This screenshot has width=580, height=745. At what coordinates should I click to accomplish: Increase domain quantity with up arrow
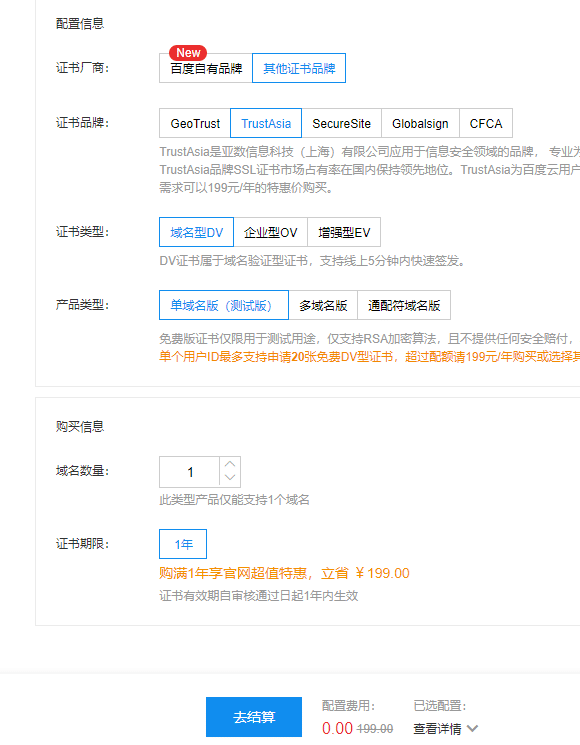pyautogui.click(x=230, y=464)
